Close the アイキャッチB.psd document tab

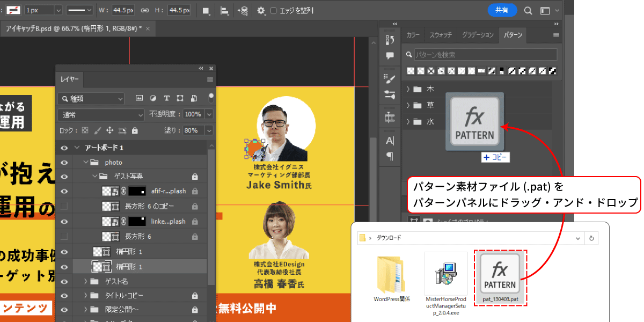148,28
